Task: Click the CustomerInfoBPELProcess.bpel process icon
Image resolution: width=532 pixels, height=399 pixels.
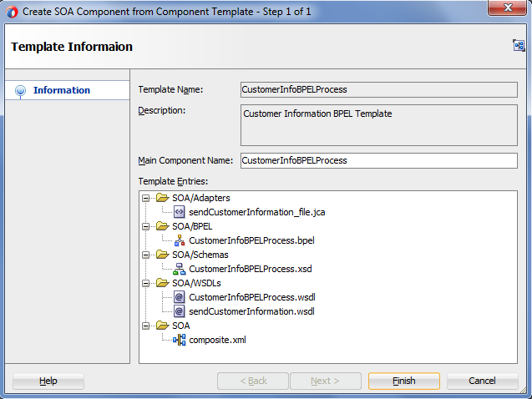Action: [x=179, y=240]
